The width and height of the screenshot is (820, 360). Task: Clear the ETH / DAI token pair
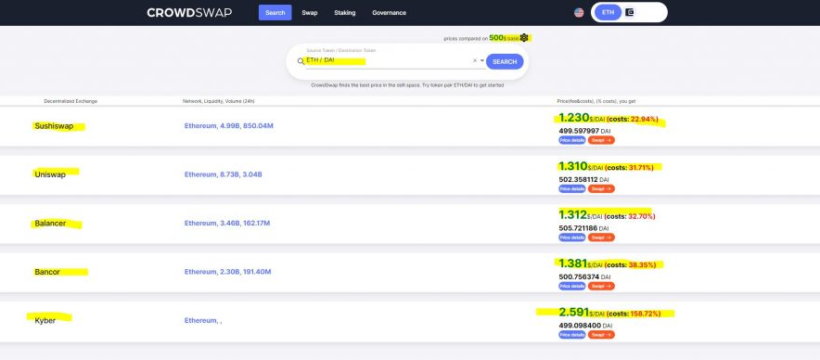pos(475,61)
